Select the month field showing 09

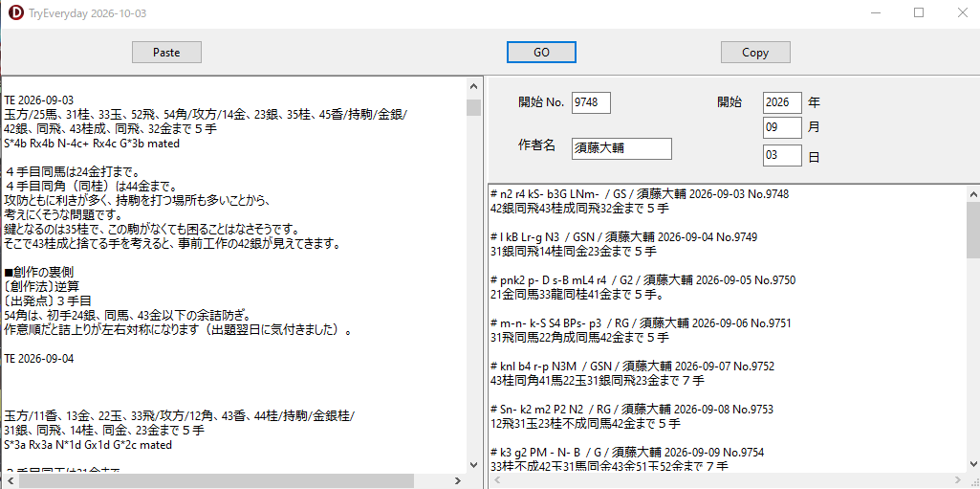(782, 128)
